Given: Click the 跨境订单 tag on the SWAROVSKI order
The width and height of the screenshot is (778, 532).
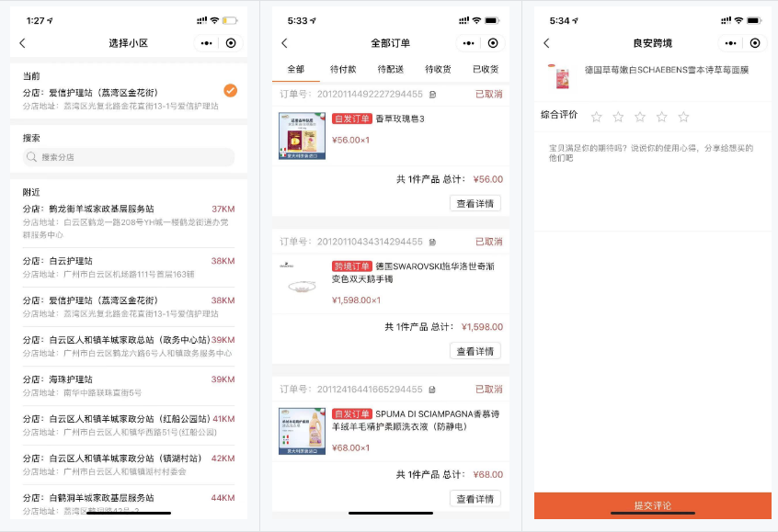Looking at the screenshot, I should [352, 266].
